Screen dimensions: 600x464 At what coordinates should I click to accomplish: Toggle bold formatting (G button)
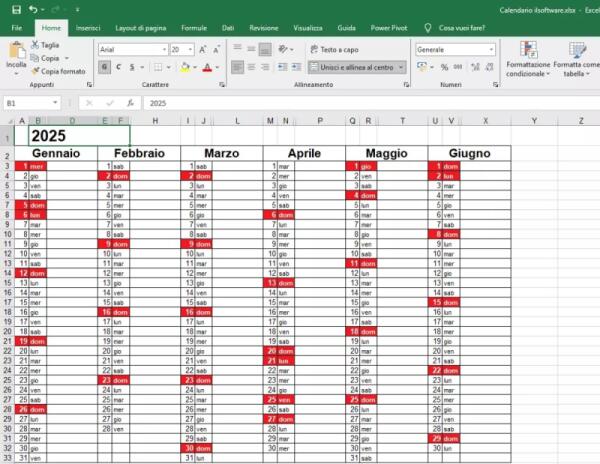click(x=104, y=67)
